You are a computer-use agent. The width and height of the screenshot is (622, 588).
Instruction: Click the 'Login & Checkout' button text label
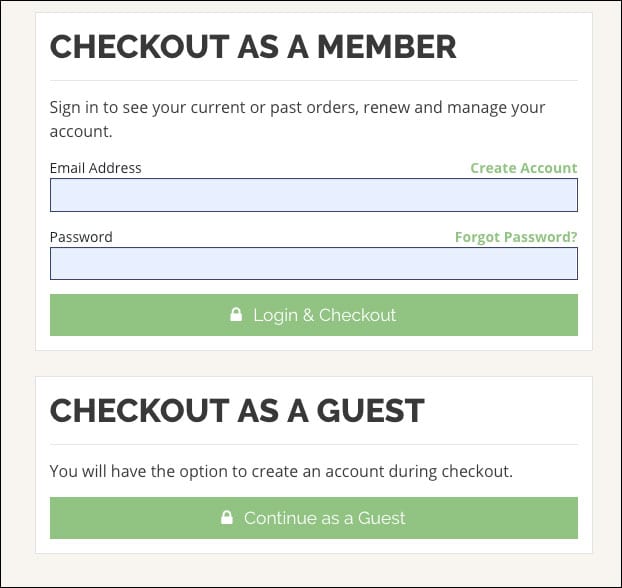[x=324, y=315]
